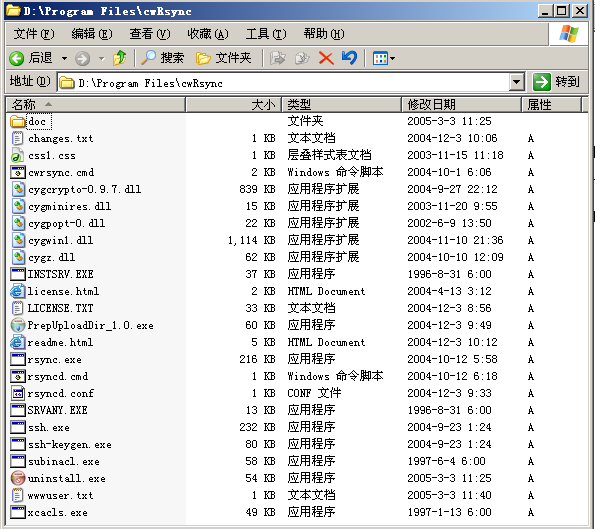
Task: Click the Move To toolbar icon
Action: coord(278,58)
